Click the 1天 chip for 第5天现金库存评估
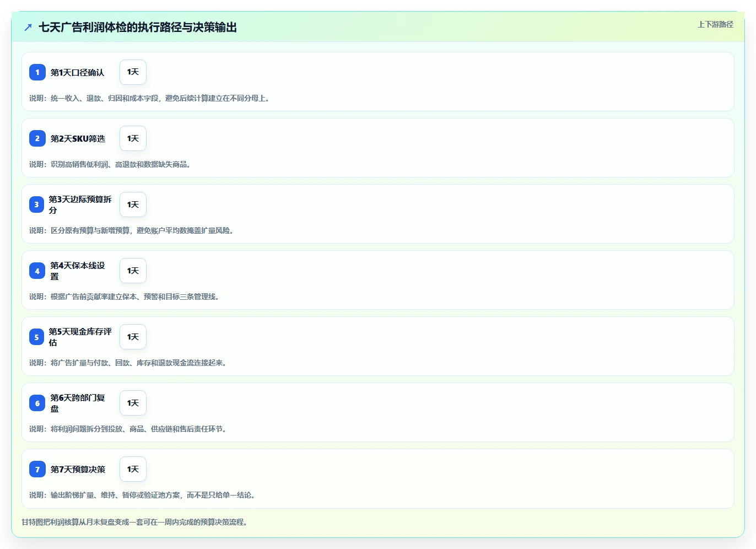This screenshot has height=549, width=756. point(133,337)
